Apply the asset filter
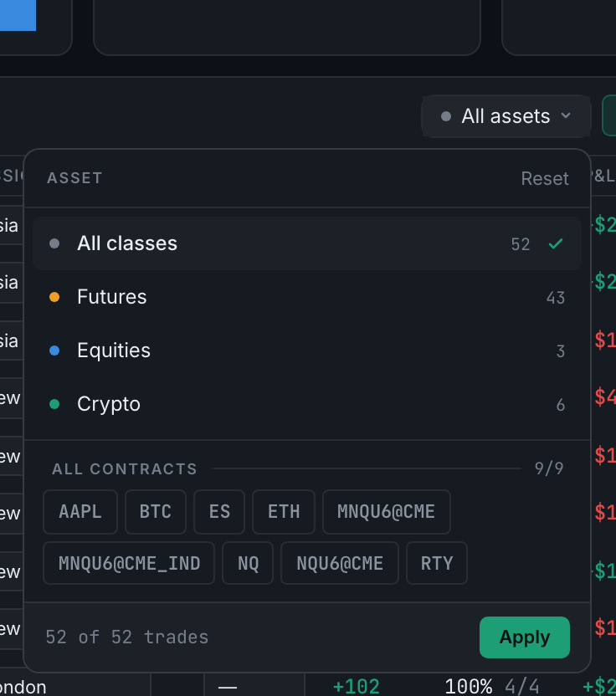 (525, 637)
